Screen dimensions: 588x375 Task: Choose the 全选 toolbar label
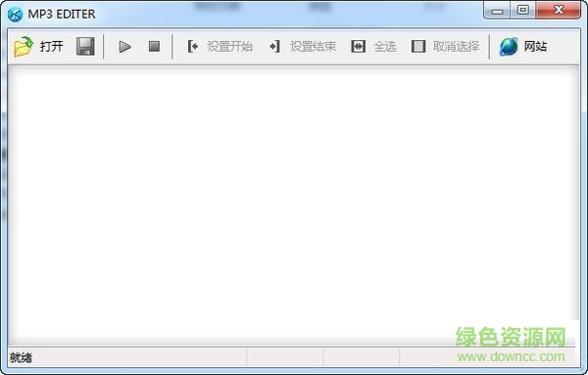click(385, 47)
